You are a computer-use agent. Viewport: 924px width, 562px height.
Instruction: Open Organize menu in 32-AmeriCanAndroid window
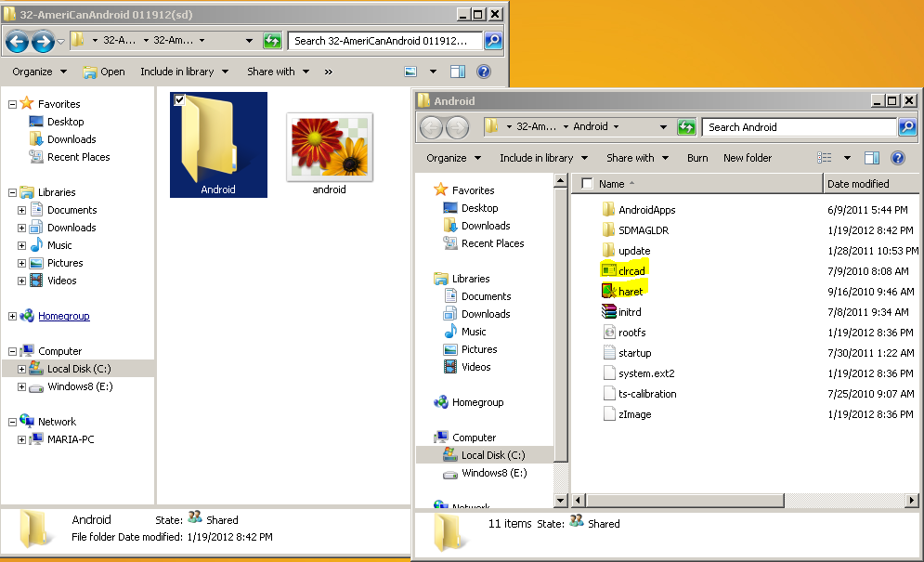point(39,72)
